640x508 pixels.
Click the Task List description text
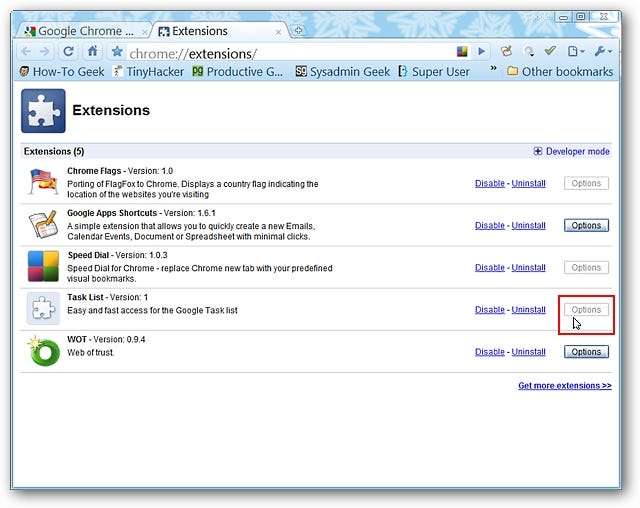(x=152, y=311)
